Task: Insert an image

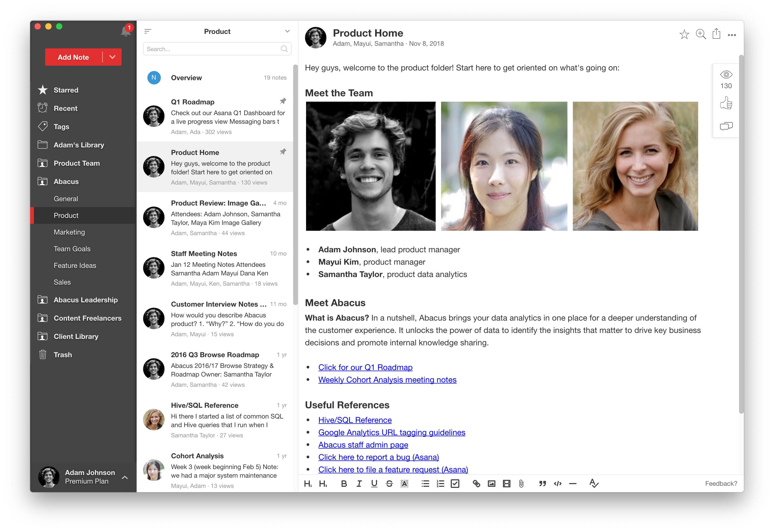Action: (491, 484)
